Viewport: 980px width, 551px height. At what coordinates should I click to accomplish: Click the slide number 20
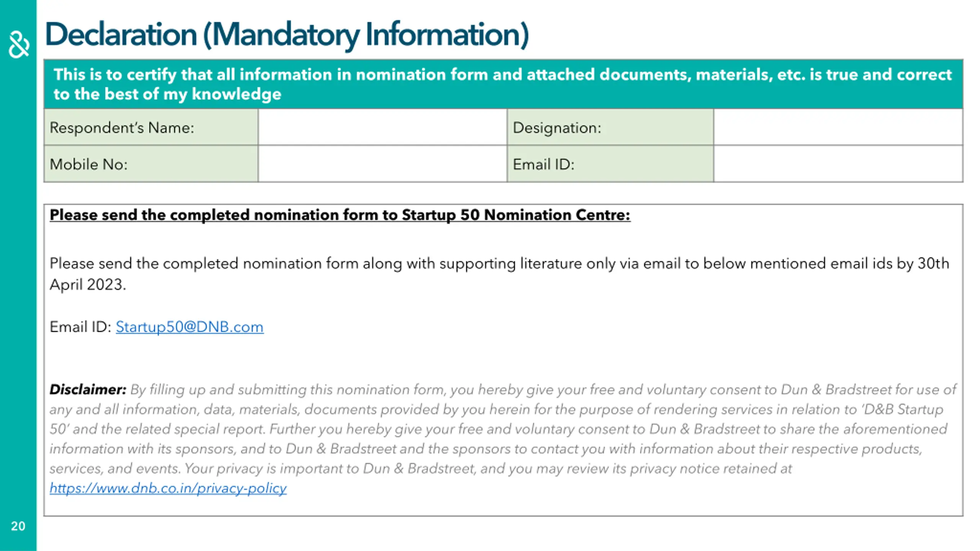point(18,526)
